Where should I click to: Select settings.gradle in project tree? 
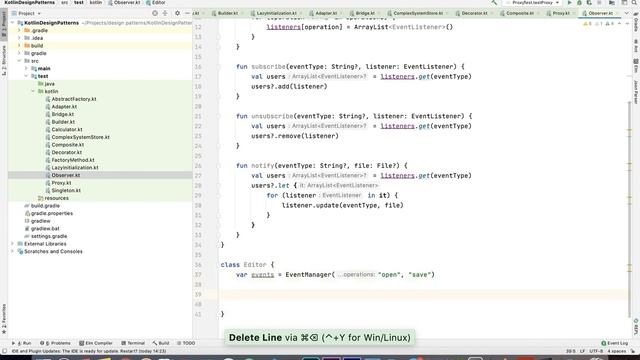(49, 236)
